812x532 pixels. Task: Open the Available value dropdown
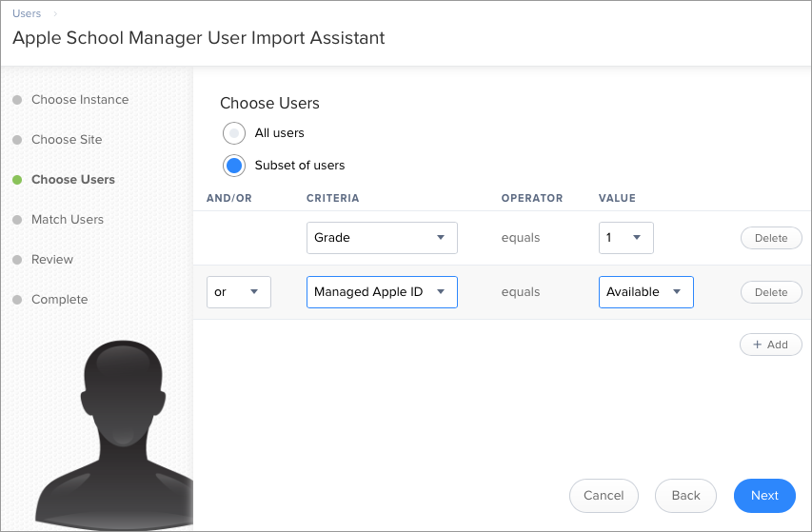click(x=645, y=292)
